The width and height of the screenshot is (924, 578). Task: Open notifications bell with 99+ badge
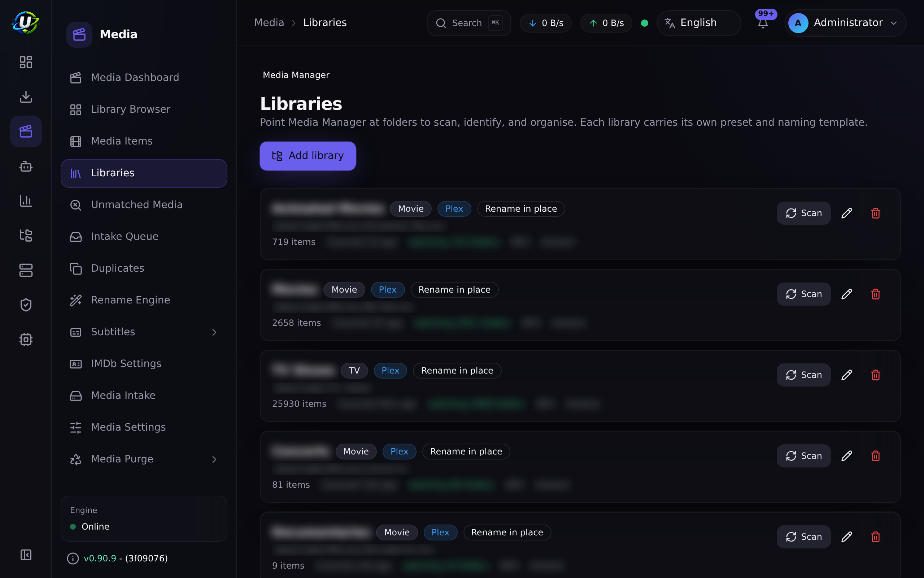click(x=763, y=23)
